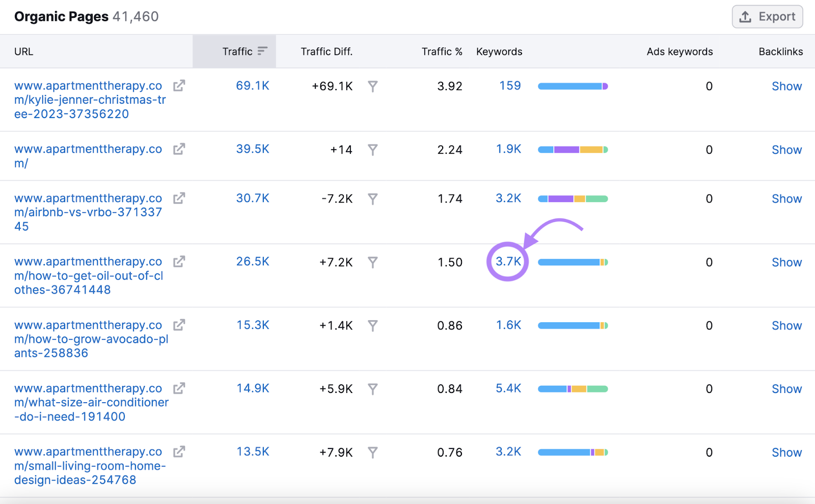Click the 1.9K keywords link for the homepage
The image size is (815, 504).
click(508, 149)
